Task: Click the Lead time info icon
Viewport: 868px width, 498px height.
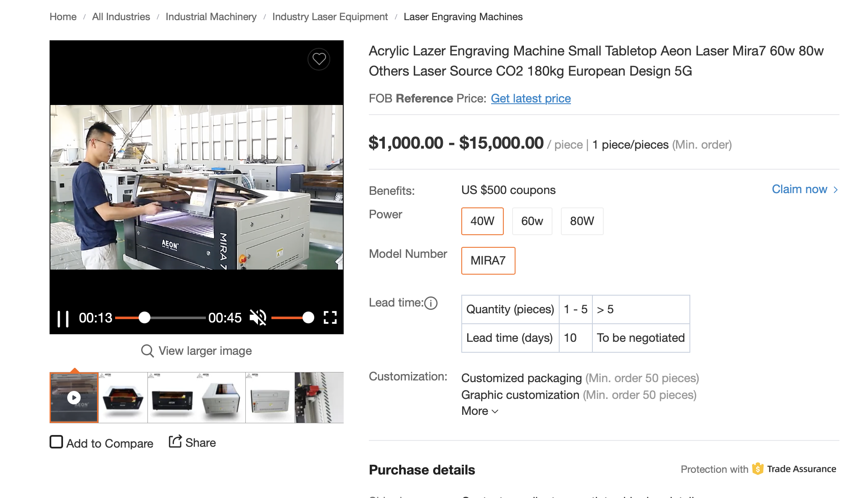Action: click(431, 303)
